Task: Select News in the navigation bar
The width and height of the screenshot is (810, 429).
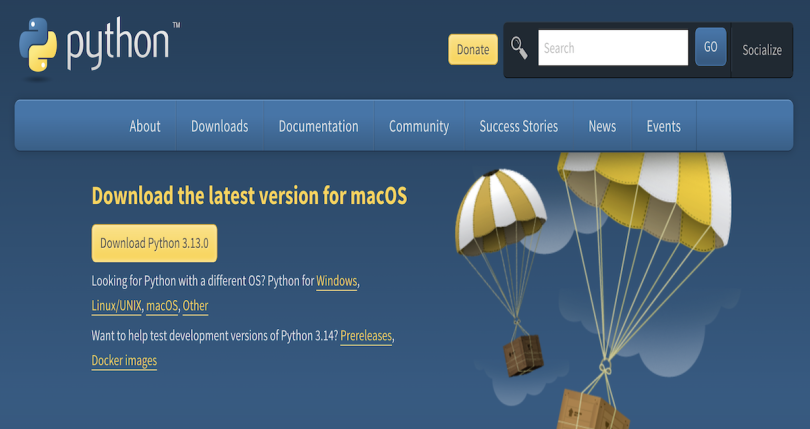Action: coord(602,126)
